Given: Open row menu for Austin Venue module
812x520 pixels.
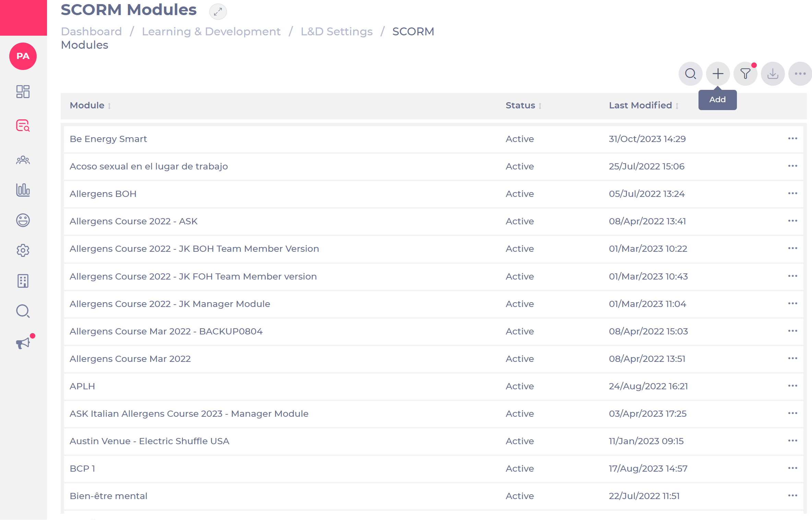Looking at the screenshot, I should 792,441.
